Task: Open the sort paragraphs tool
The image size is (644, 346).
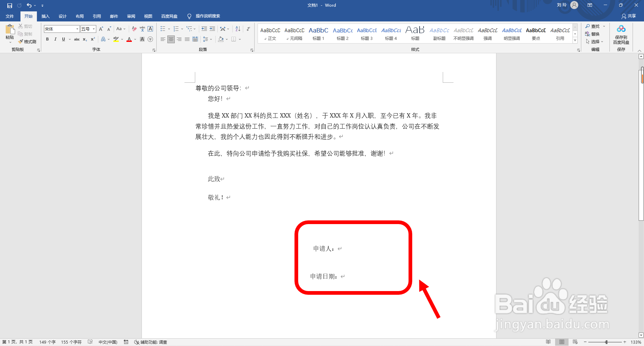Action: [238, 28]
